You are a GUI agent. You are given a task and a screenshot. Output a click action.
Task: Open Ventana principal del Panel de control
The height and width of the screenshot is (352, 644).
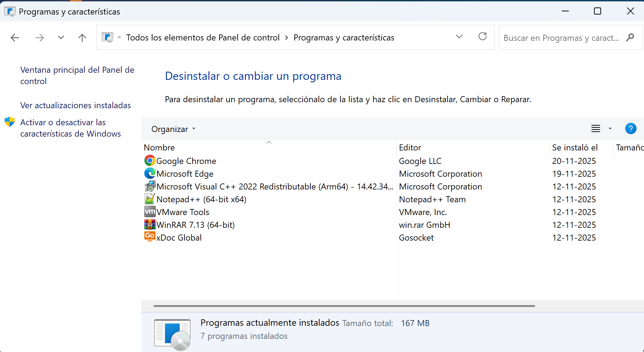pyautogui.click(x=77, y=76)
